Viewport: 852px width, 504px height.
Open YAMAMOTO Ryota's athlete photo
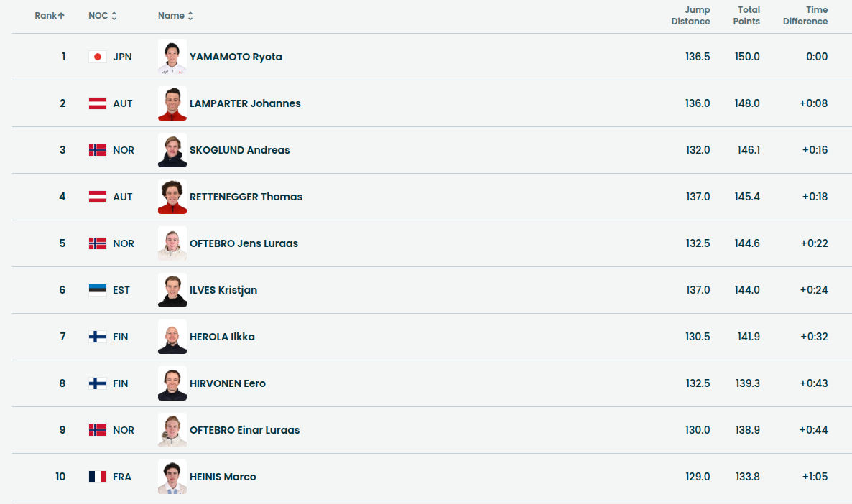tap(172, 57)
